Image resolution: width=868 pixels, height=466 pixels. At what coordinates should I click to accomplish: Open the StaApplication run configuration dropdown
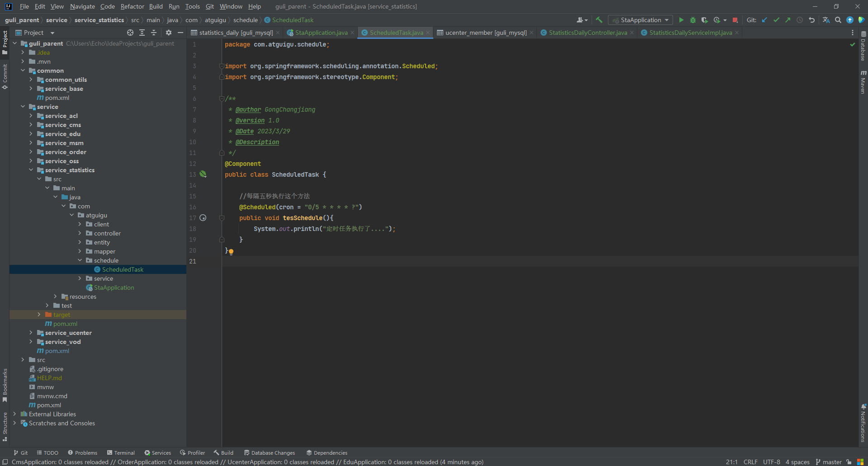pyautogui.click(x=641, y=20)
